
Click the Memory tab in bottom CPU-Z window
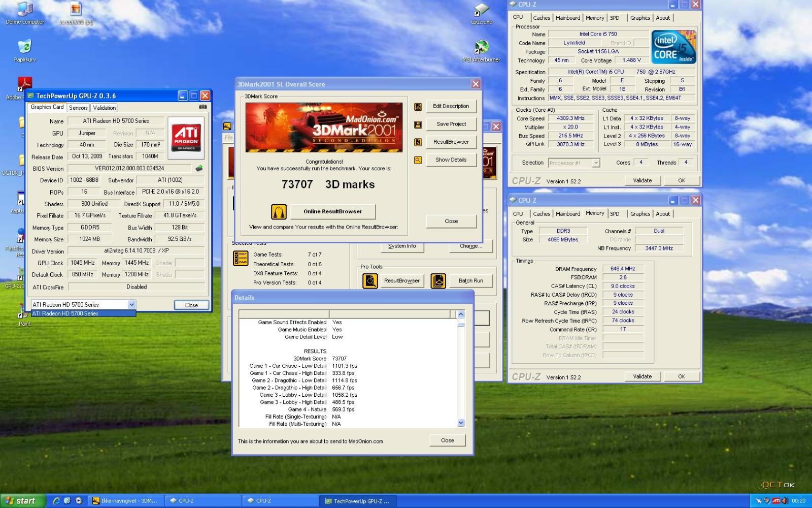coord(595,213)
